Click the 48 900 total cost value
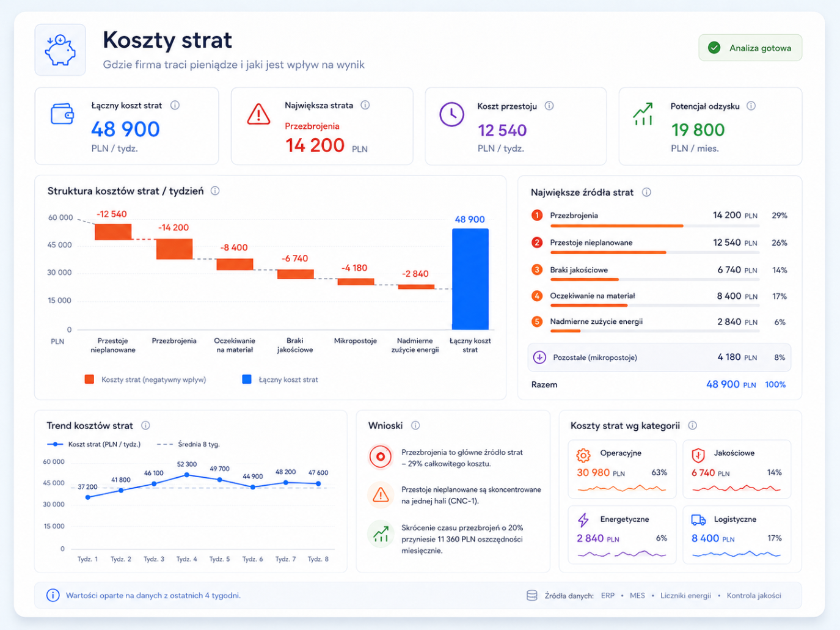The height and width of the screenshot is (630, 840). point(125,129)
